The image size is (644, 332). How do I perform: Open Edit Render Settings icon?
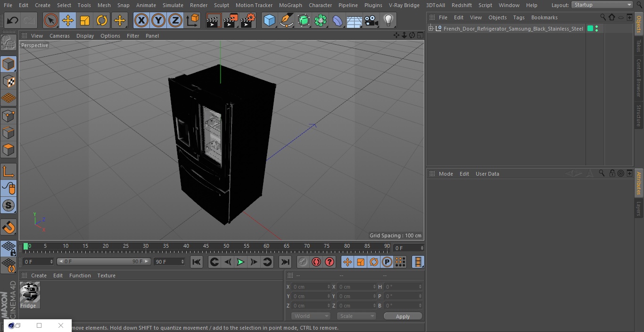point(248,20)
